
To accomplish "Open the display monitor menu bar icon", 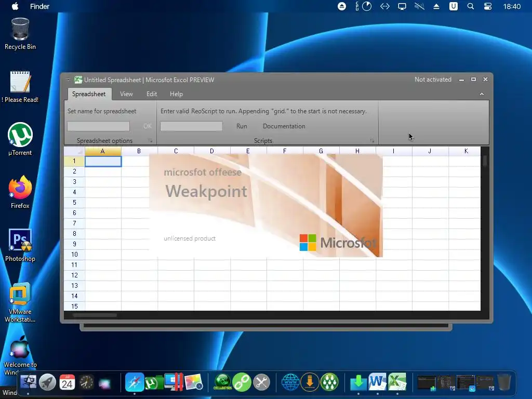I will tap(402, 6).
